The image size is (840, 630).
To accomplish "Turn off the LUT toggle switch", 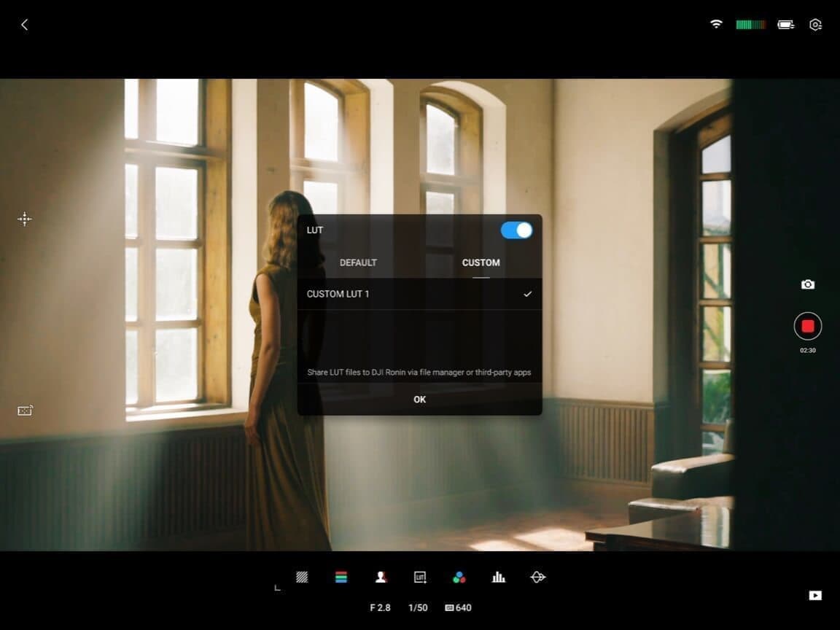I will click(516, 230).
